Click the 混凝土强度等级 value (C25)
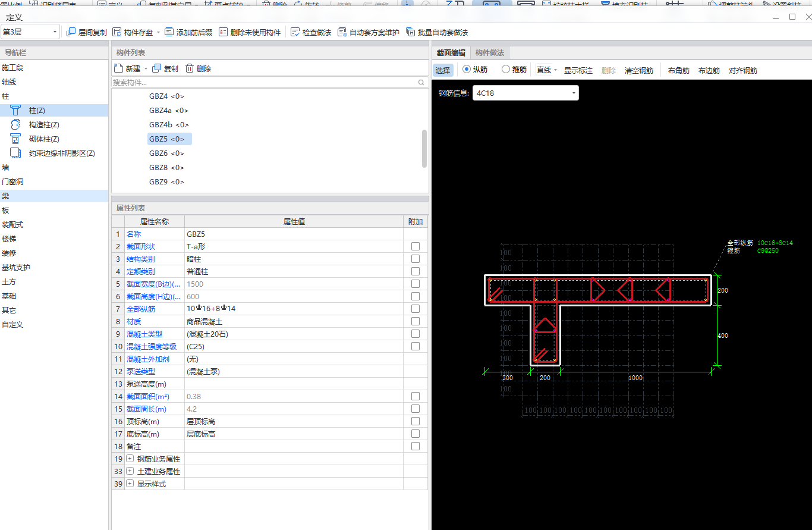Screen dimensions: 812x530 [x=294, y=346]
